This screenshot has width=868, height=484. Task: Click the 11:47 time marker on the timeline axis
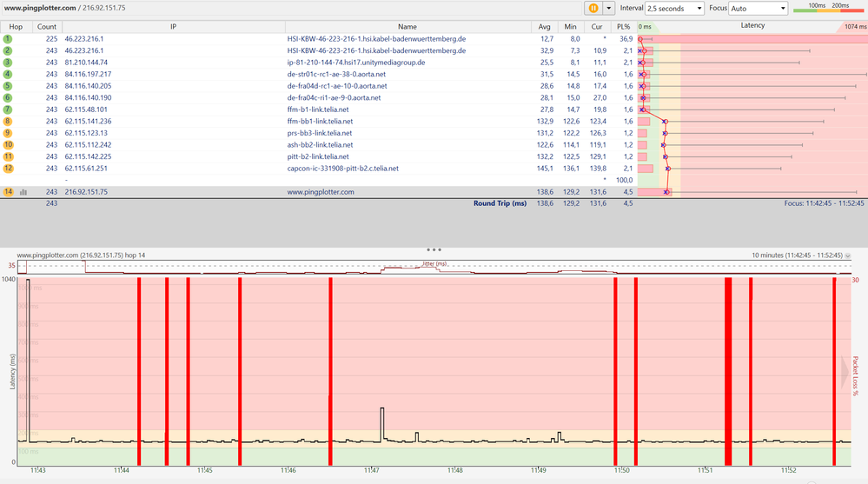[x=372, y=470]
